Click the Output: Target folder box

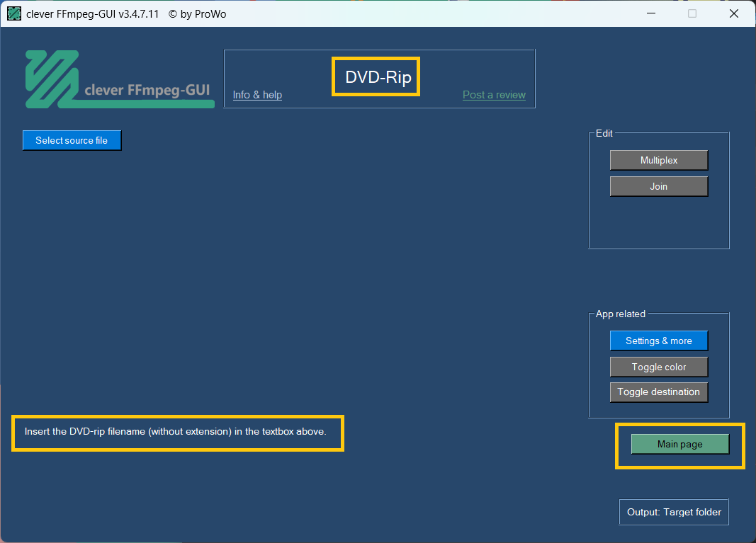(674, 512)
